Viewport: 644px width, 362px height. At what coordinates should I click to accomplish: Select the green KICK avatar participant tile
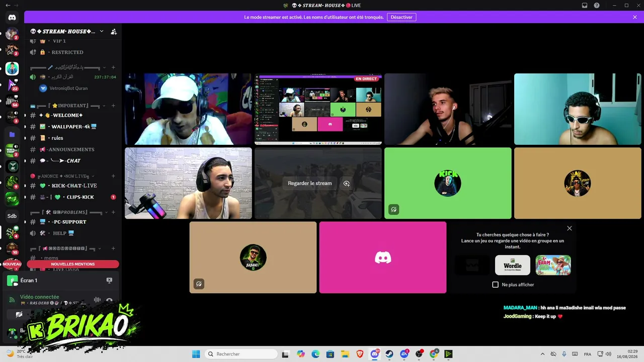click(448, 183)
